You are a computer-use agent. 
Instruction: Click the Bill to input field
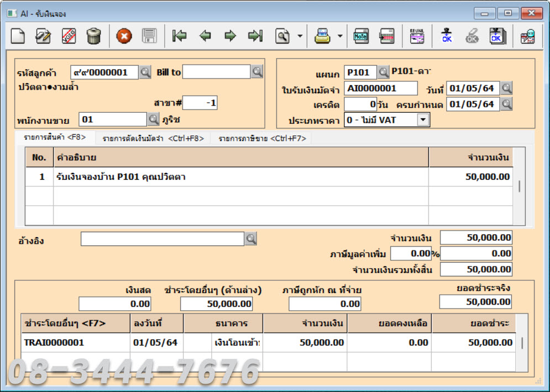point(217,72)
